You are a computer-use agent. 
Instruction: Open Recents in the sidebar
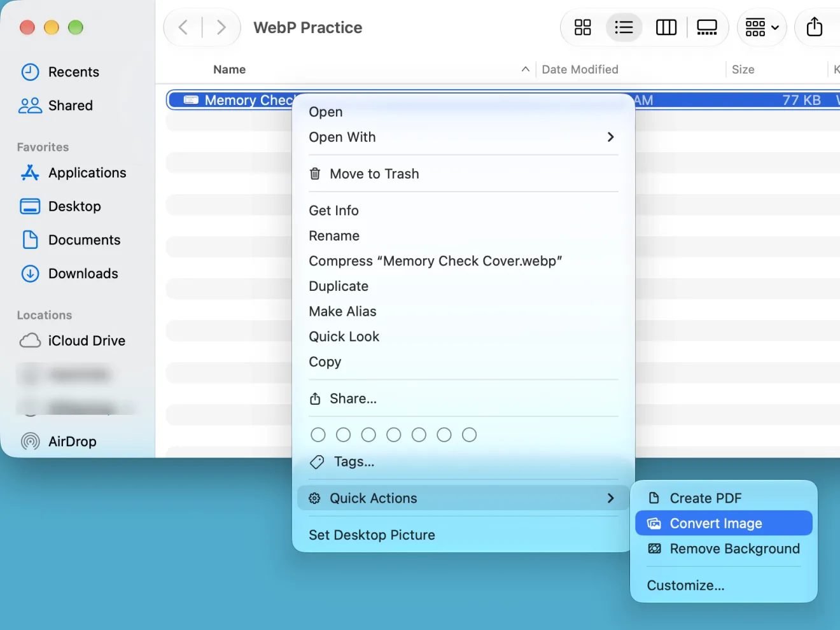point(60,72)
